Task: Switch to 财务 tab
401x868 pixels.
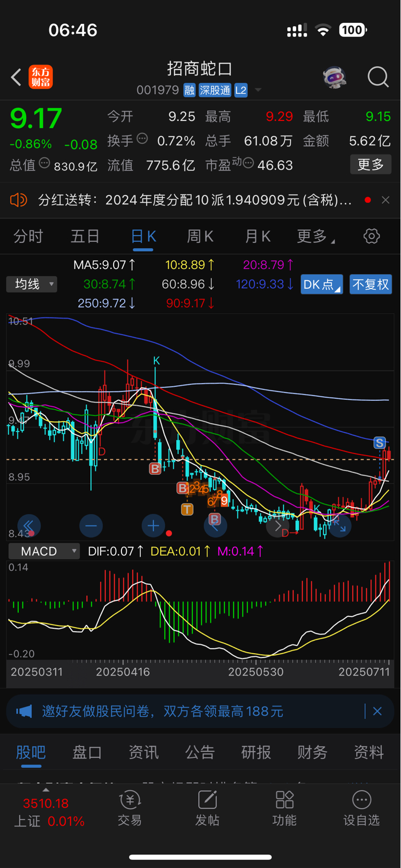Action: [x=312, y=752]
